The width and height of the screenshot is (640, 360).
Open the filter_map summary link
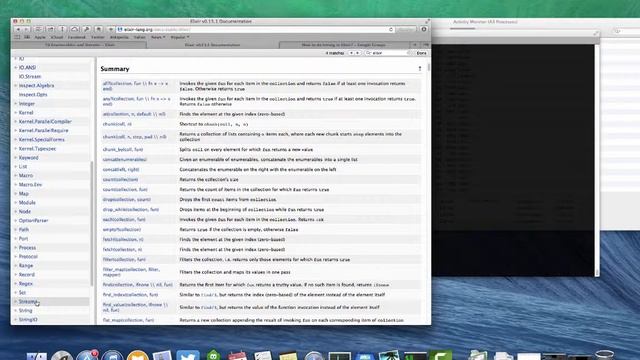131,272
